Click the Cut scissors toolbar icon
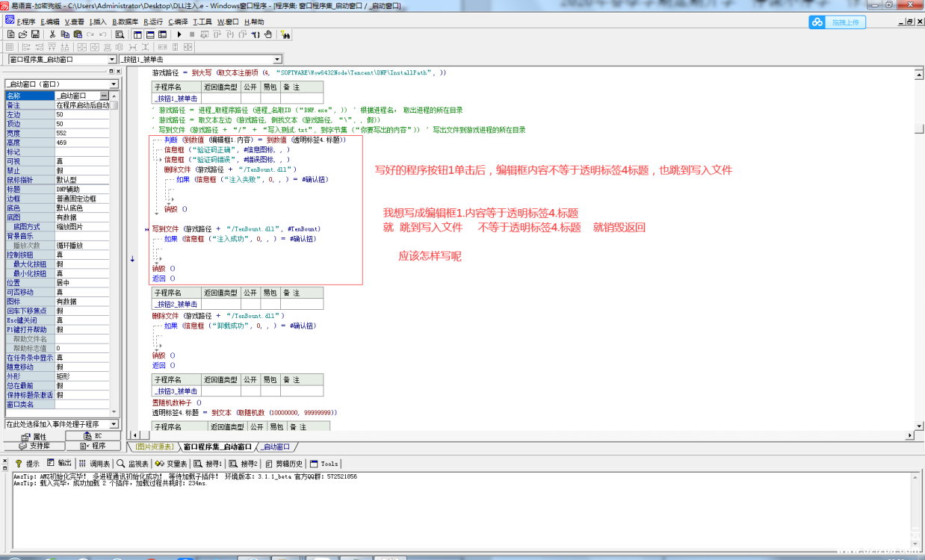This screenshot has width=925, height=560. [54, 34]
